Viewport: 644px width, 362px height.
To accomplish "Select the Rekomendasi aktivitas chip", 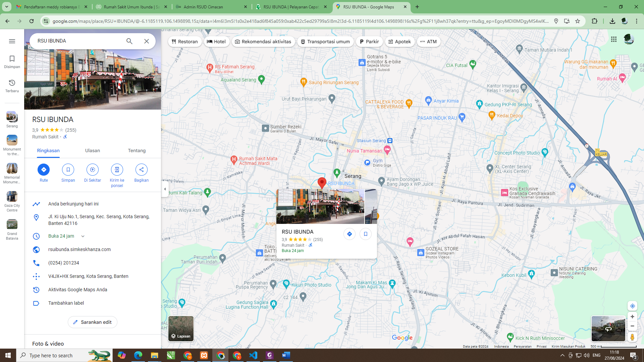I will click(263, 42).
